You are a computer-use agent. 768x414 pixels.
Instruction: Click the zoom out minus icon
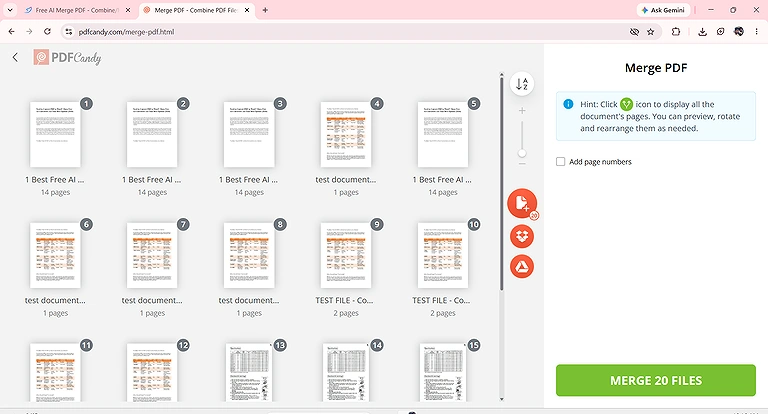(x=522, y=164)
